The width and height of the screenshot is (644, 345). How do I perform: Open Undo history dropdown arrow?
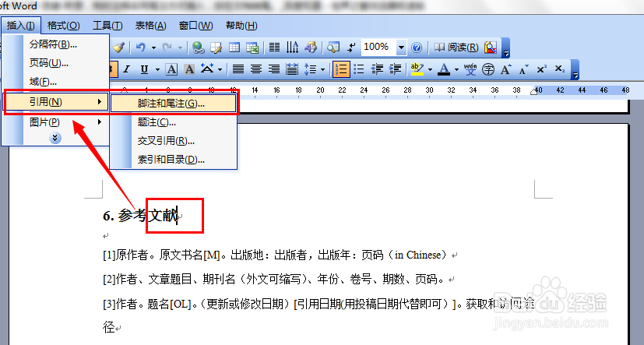(153, 48)
